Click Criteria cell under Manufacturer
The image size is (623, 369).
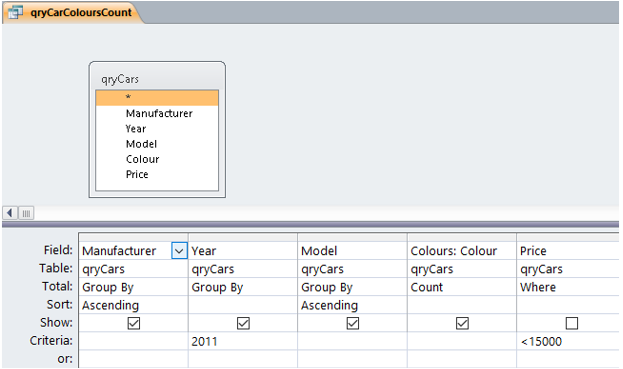click(x=133, y=341)
